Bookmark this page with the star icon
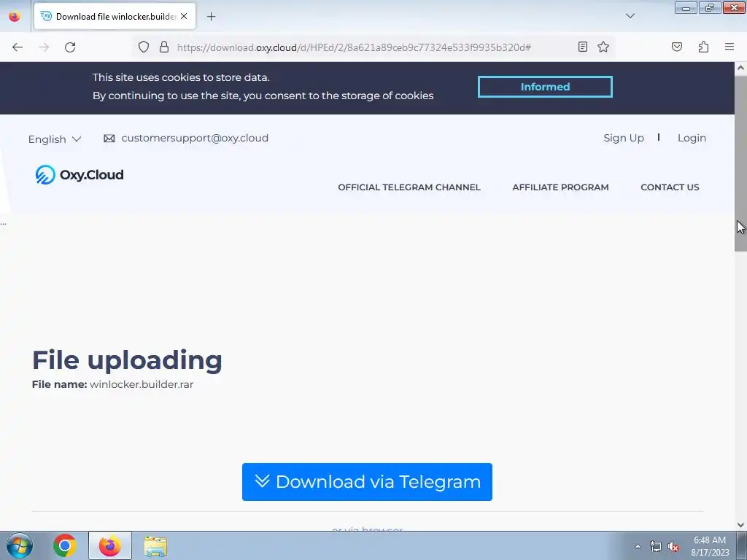This screenshot has height=560, width=747. pyautogui.click(x=603, y=47)
